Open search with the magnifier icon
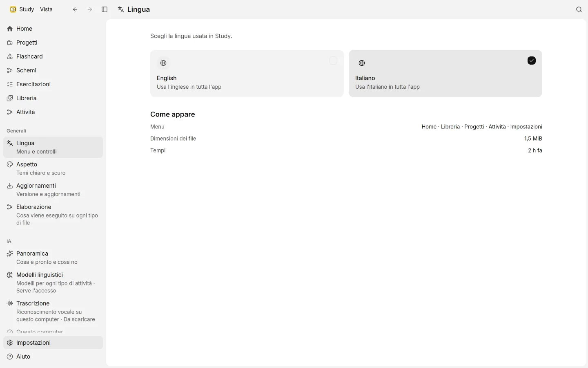This screenshot has width=588, height=368. (579, 9)
